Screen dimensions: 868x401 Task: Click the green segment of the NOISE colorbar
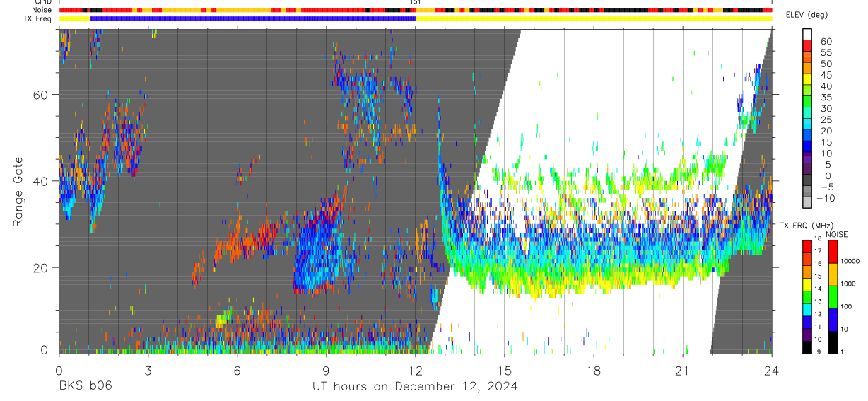pyautogui.click(x=833, y=297)
